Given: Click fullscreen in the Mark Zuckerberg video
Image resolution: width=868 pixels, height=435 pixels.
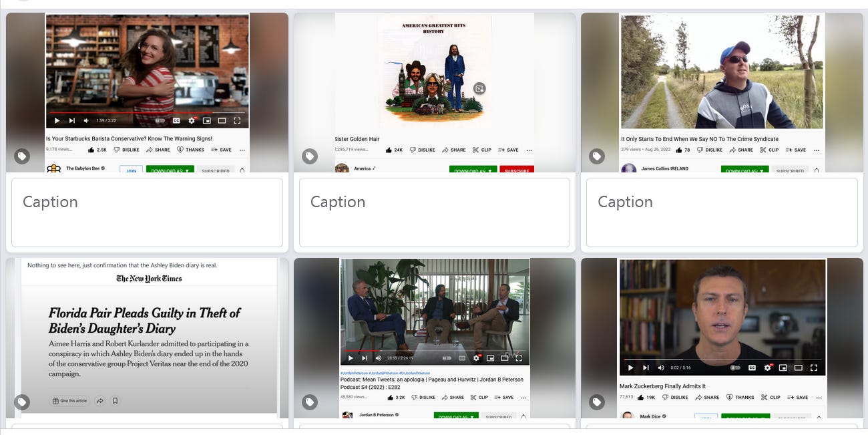Looking at the screenshot, I should (x=814, y=368).
